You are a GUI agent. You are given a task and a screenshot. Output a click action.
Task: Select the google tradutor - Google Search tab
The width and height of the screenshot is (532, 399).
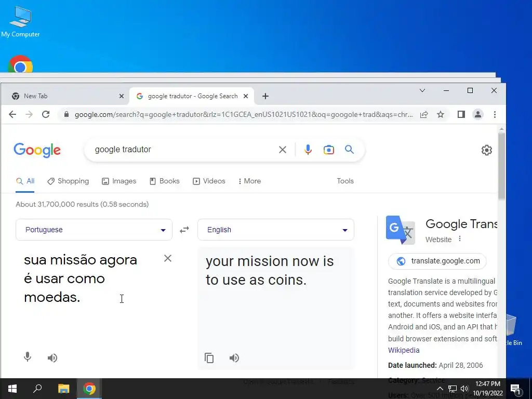click(192, 96)
